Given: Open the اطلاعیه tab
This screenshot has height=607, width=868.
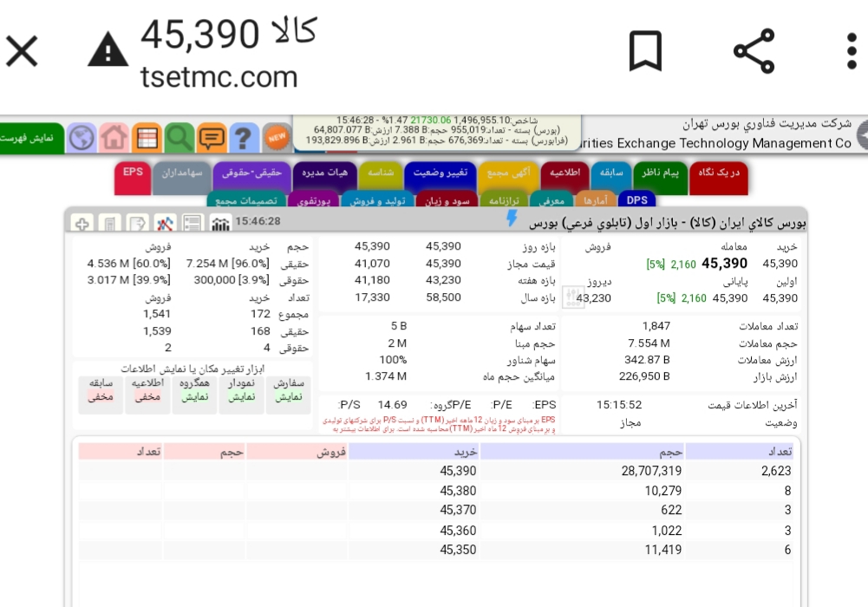Looking at the screenshot, I should pyautogui.click(x=565, y=176).
